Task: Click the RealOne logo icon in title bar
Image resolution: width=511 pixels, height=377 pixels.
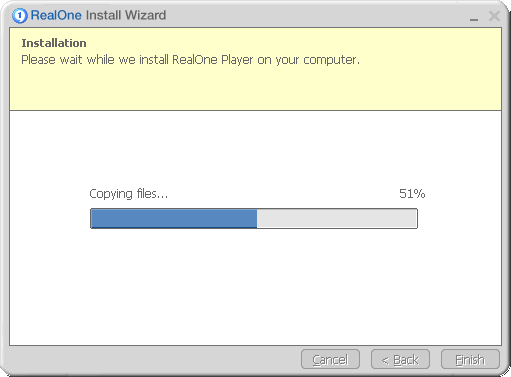Action: click(x=20, y=16)
